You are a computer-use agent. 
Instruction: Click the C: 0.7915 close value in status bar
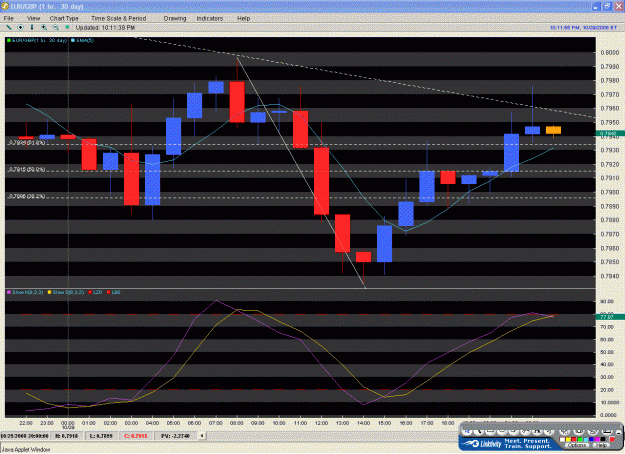[x=136, y=436]
